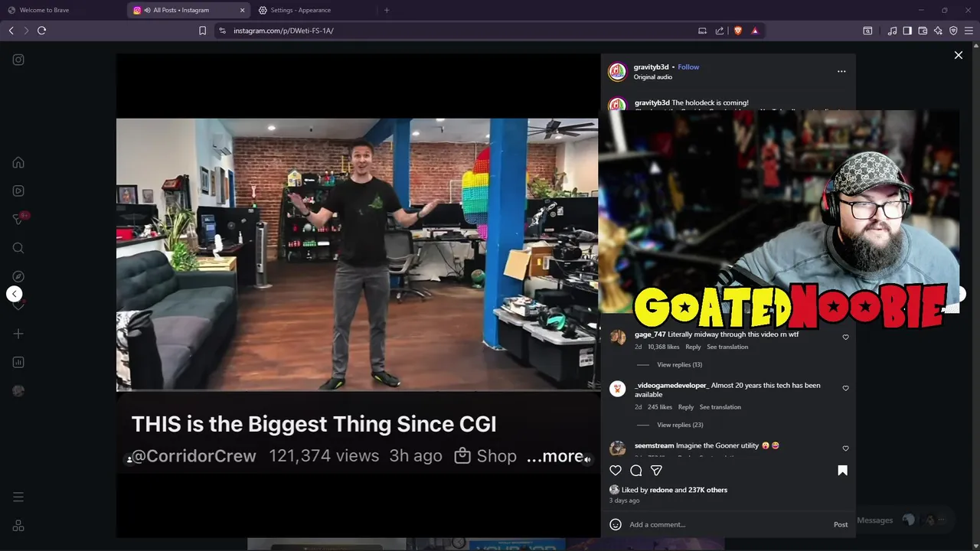Focus the Add a comment field

click(727, 524)
